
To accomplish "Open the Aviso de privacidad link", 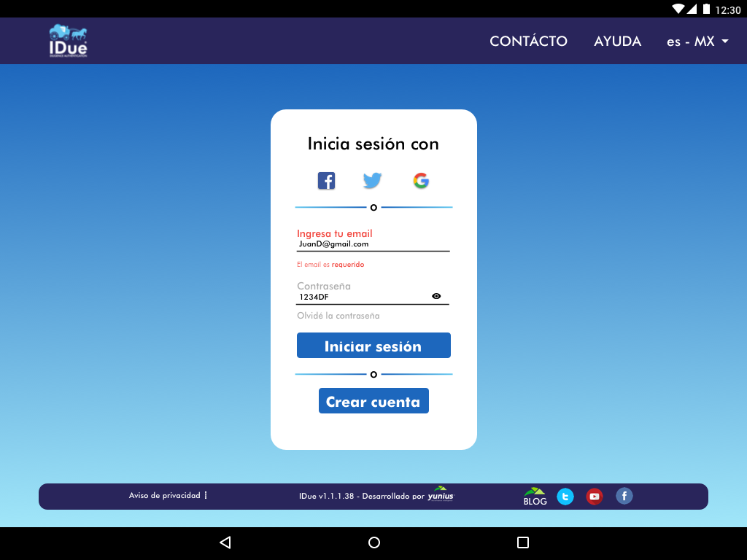I will point(165,495).
